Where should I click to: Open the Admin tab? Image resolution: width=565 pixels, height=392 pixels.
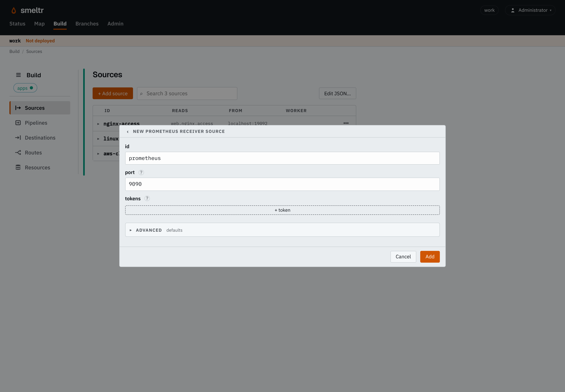115,24
